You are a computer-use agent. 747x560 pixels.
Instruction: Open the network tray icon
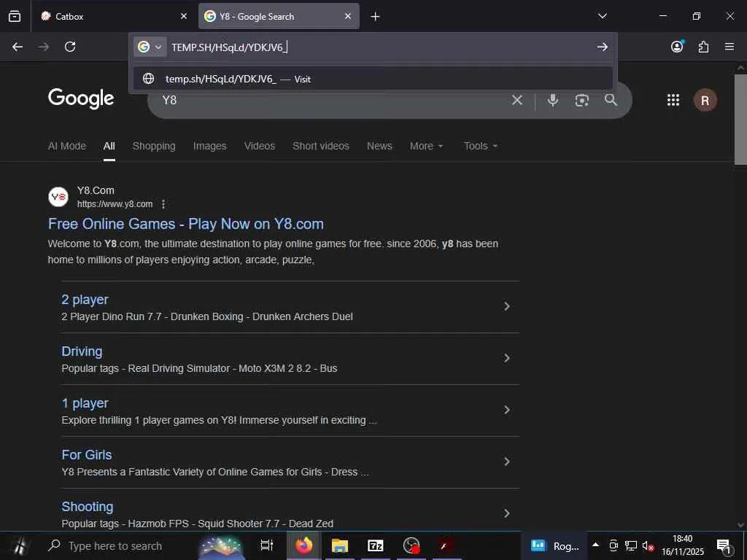631,545
